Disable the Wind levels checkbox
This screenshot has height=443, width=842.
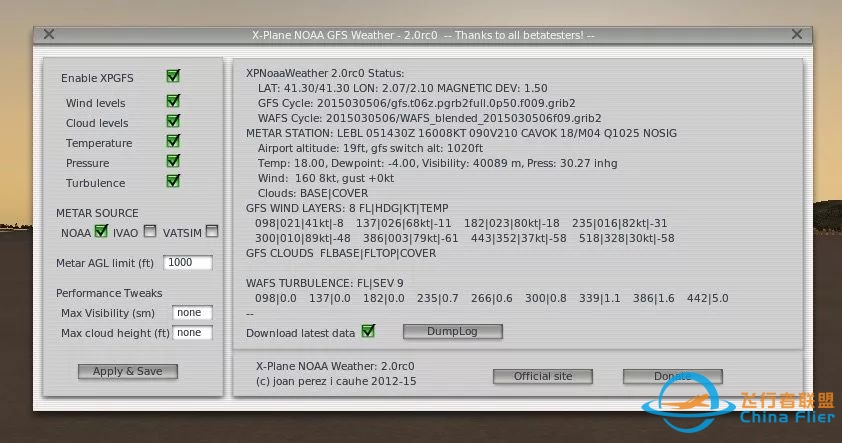173,101
